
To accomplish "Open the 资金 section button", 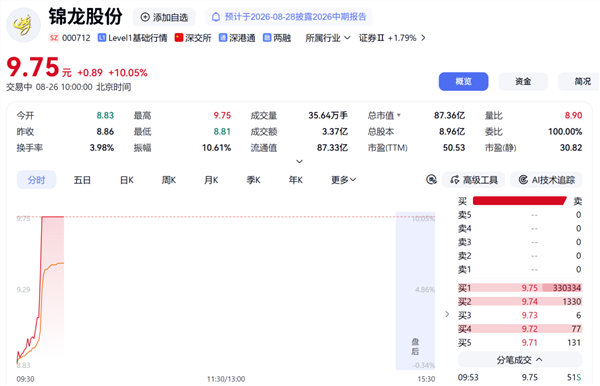I will [x=523, y=81].
